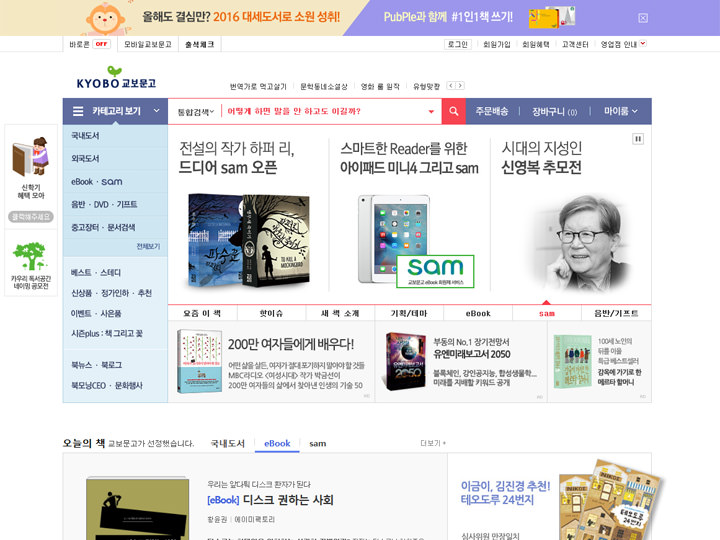Click the KYOBO 교보문고 logo
Image resolution: width=720 pixels, height=540 pixels.
116,77
